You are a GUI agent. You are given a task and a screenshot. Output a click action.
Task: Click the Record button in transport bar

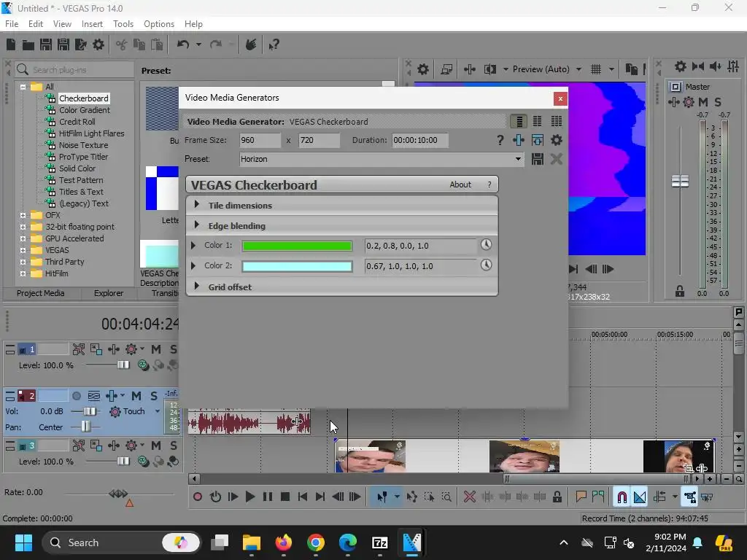point(197,497)
